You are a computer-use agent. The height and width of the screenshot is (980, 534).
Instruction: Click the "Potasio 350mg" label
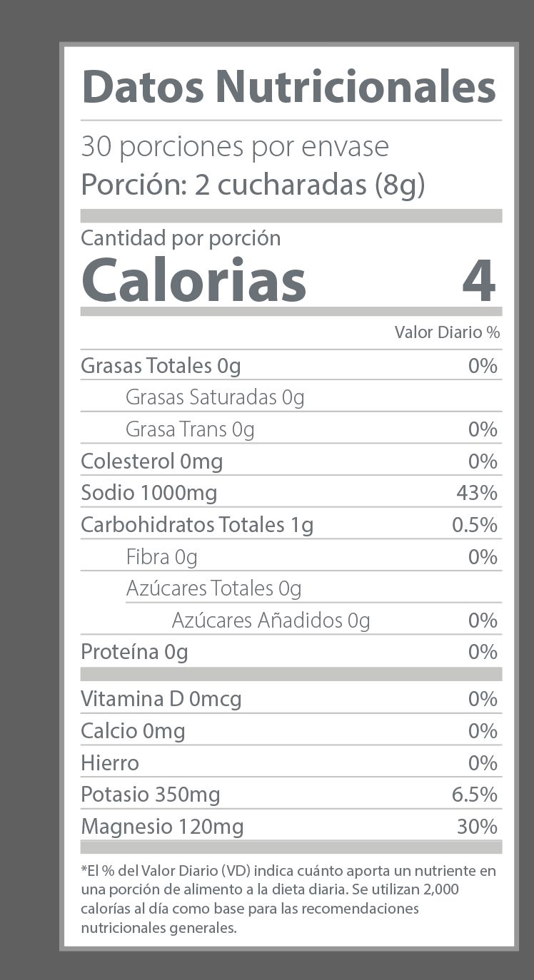[150, 795]
